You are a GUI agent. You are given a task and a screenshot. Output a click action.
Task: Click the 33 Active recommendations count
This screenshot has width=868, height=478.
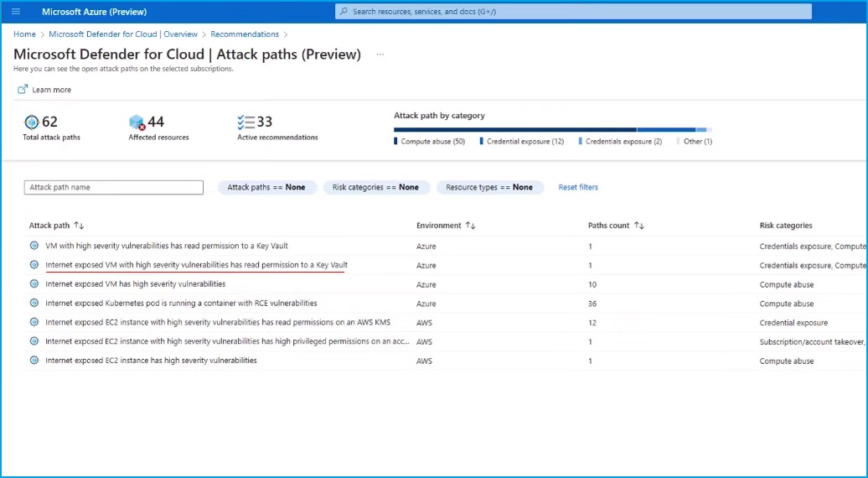265,122
